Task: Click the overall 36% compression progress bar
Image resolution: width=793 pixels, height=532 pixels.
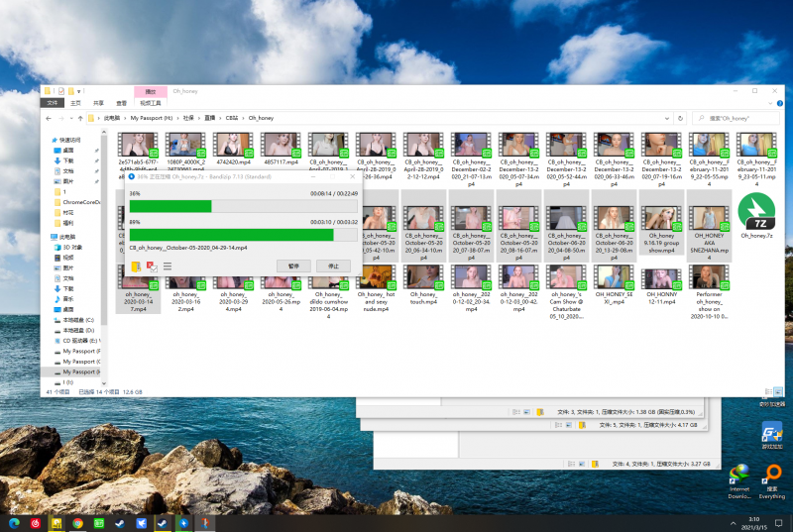Action: tap(243, 206)
